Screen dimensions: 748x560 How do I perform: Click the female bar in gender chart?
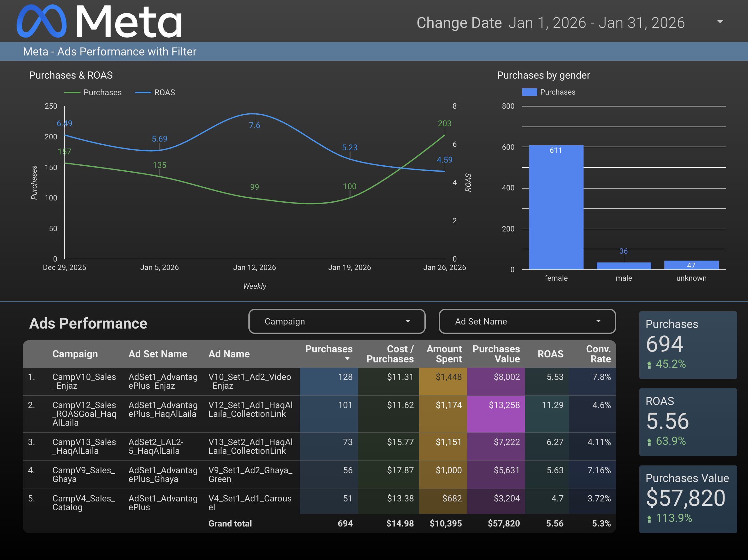tap(556, 207)
